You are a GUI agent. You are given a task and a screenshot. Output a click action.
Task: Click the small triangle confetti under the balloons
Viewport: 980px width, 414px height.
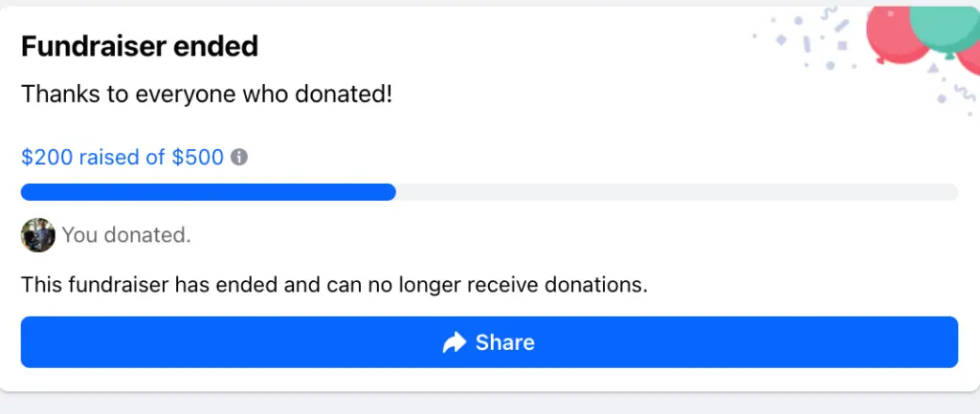933,69
